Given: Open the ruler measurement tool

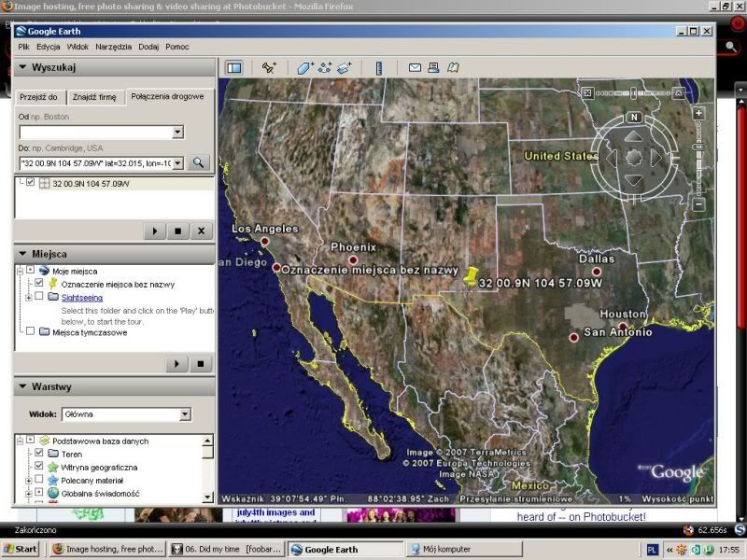Looking at the screenshot, I should tap(379, 67).
